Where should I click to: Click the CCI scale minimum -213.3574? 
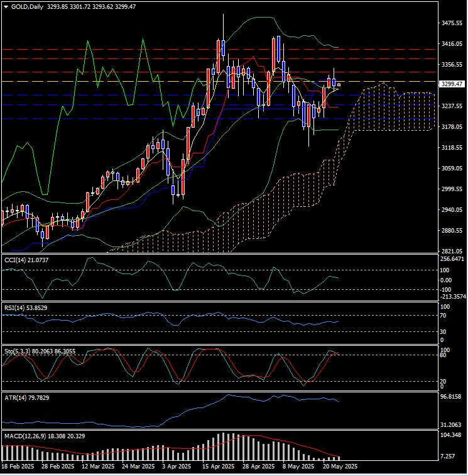pos(453,297)
